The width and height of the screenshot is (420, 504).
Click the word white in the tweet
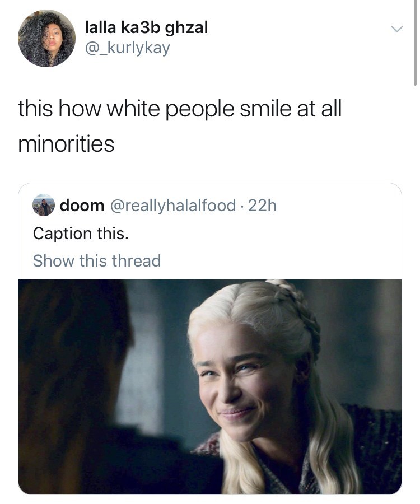pos(133,109)
